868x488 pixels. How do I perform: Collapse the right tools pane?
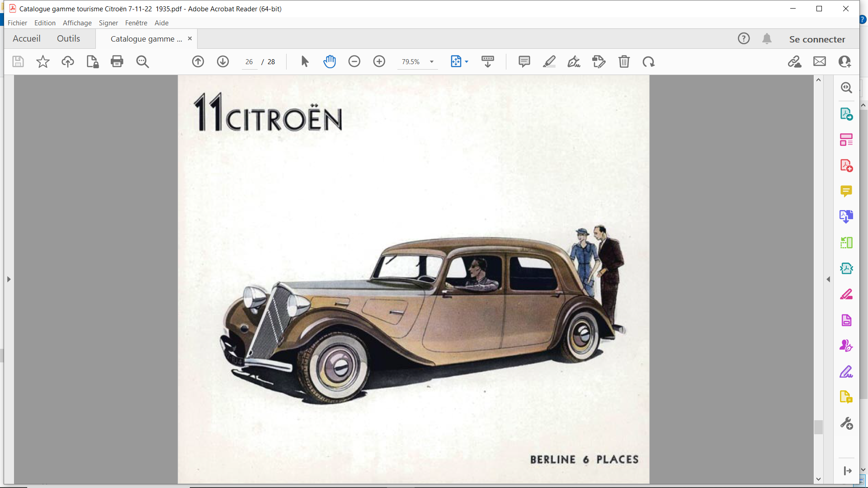point(828,279)
